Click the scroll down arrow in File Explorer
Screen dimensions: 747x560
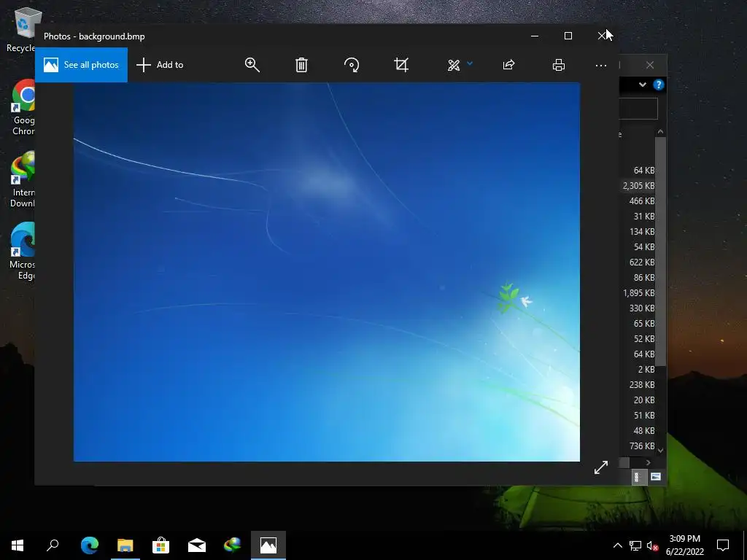[660, 451]
